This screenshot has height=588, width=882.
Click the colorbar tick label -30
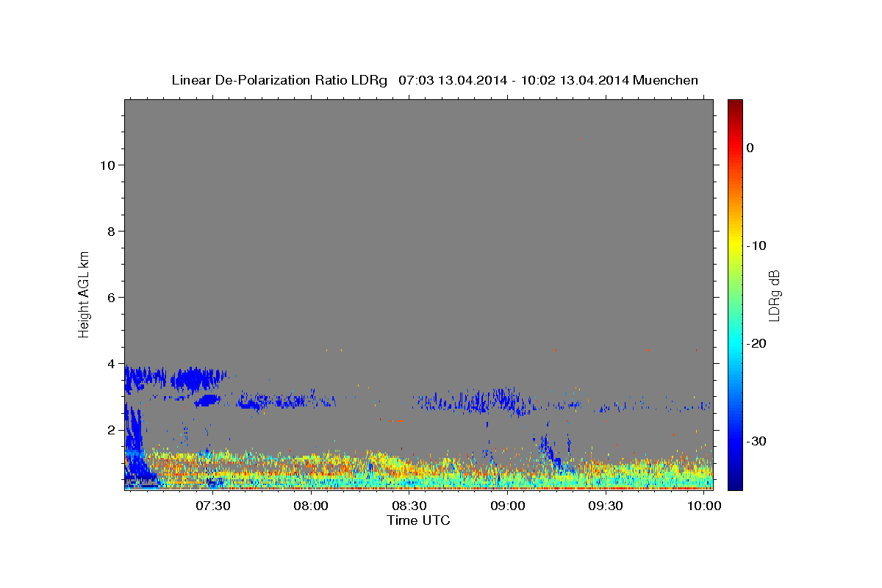point(756,441)
